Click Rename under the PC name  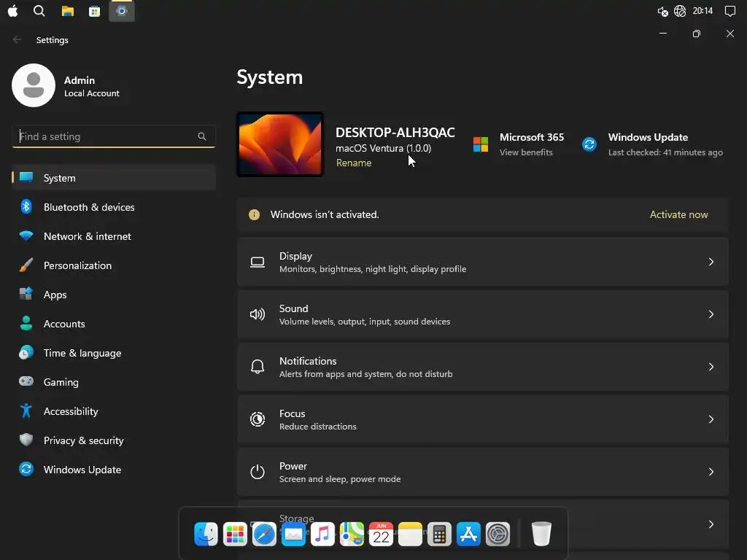354,163
